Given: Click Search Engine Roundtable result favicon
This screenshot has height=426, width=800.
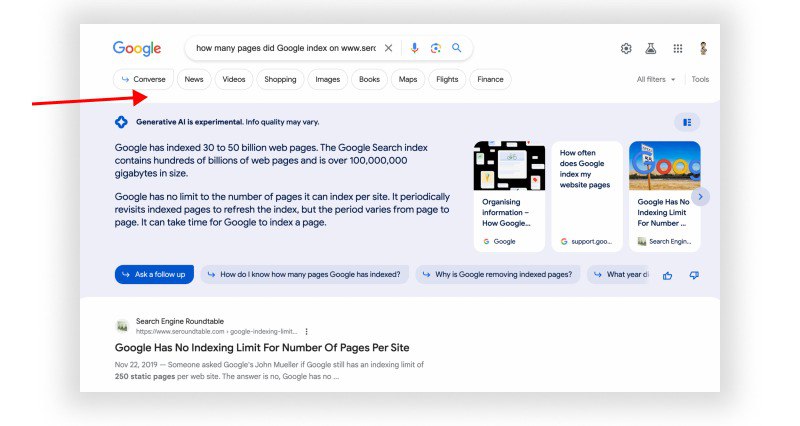Looking at the screenshot, I should [122, 326].
